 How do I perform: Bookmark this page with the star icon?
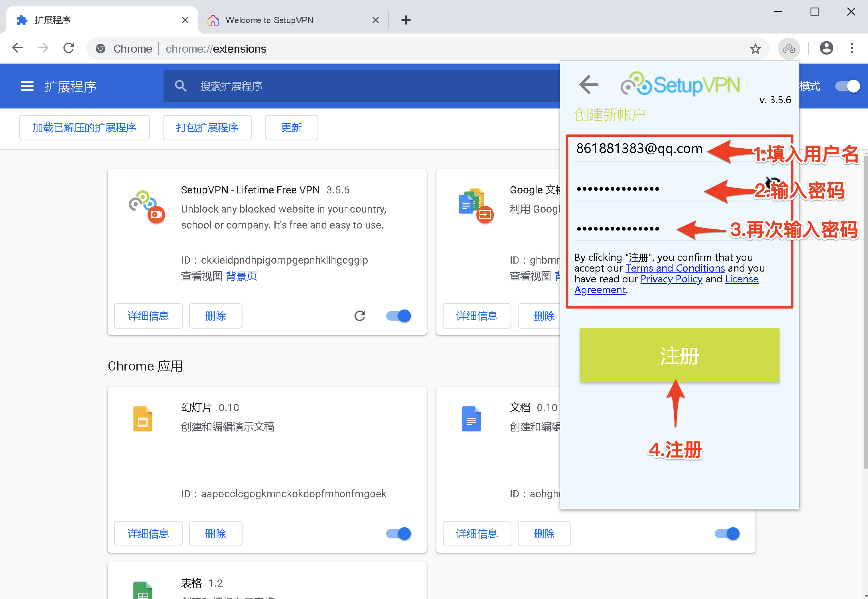tap(755, 49)
